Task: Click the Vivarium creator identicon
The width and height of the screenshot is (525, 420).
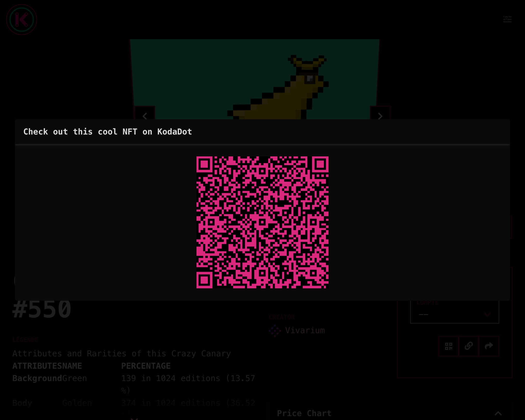Action: 275,331
